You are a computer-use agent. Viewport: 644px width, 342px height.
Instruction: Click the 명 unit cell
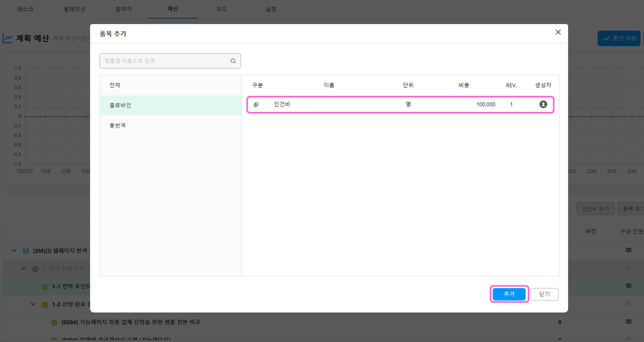(x=408, y=104)
